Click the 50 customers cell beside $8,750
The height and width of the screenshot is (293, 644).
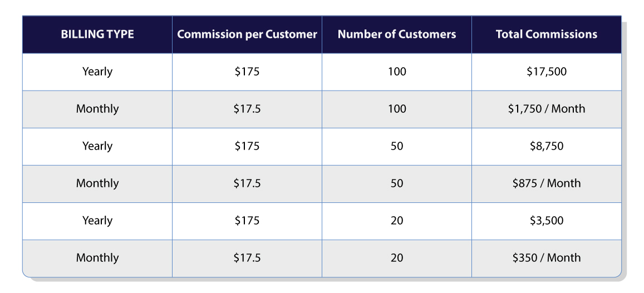point(397,146)
